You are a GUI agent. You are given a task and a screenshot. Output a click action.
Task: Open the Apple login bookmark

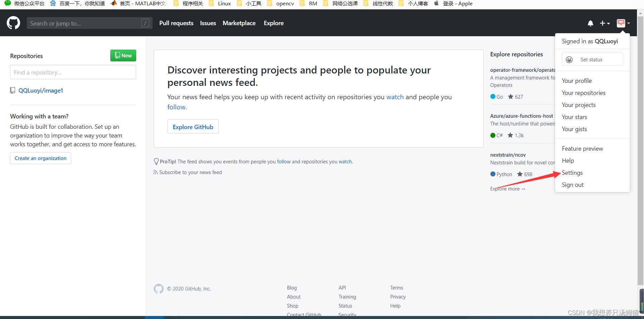[x=453, y=4]
